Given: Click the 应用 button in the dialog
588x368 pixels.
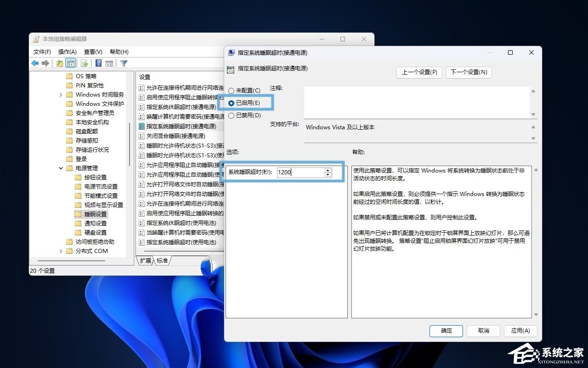Looking at the screenshot, I should tap(520, 331).
